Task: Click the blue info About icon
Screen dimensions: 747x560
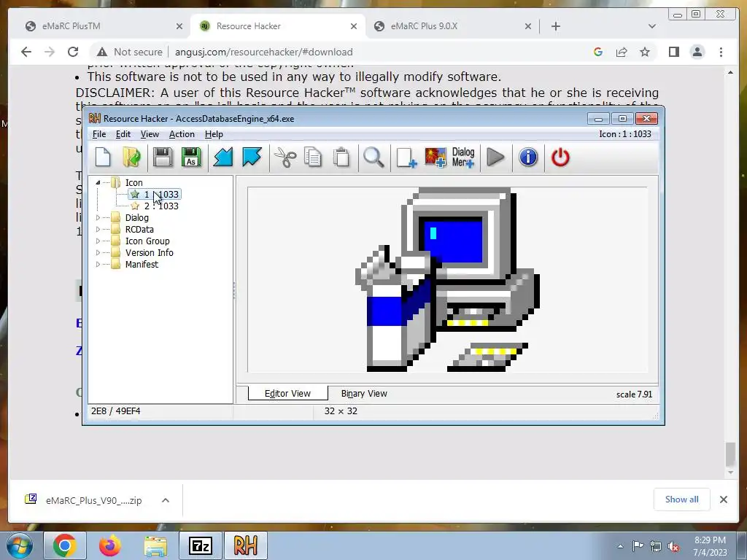Action: [x=528, y=157]
